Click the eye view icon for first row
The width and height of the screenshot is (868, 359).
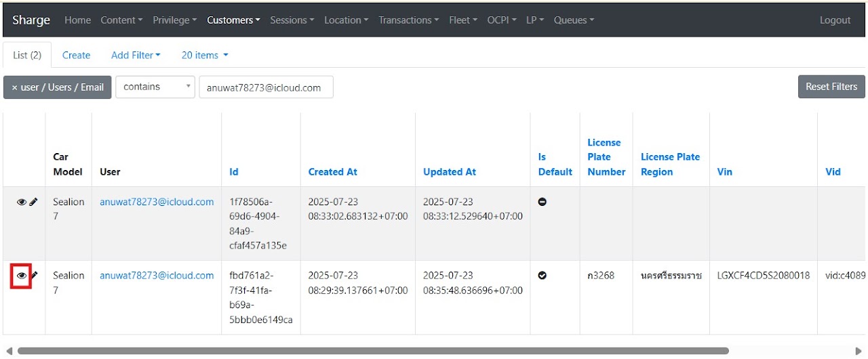click(x=22, y=202)
